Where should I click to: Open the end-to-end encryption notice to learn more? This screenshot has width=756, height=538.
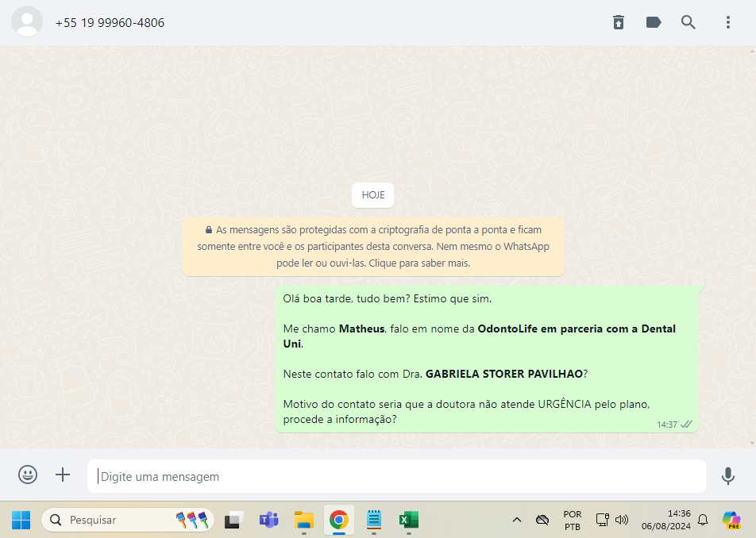[x=373, y=247]
